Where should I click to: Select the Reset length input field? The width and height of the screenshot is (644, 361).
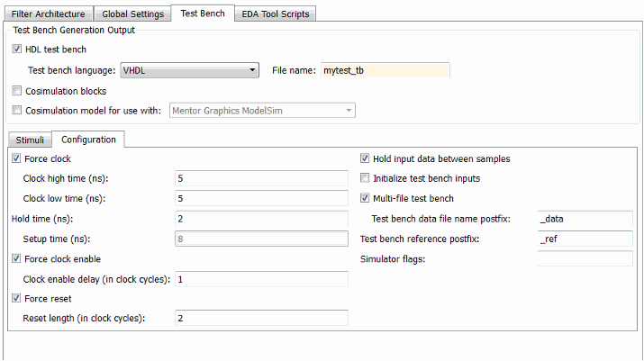point(261,318)
